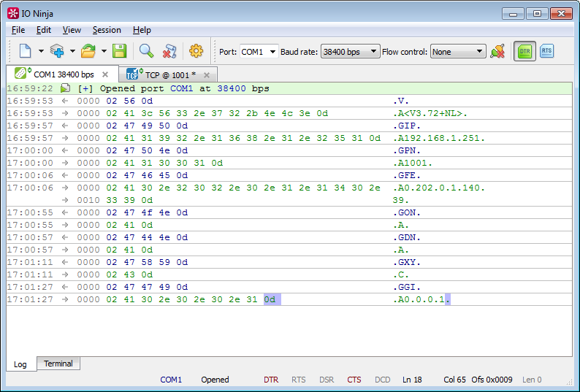Click the ASCII text .GON.
The height and width of the screenshot is (392, 580).
tap(407, 212)
